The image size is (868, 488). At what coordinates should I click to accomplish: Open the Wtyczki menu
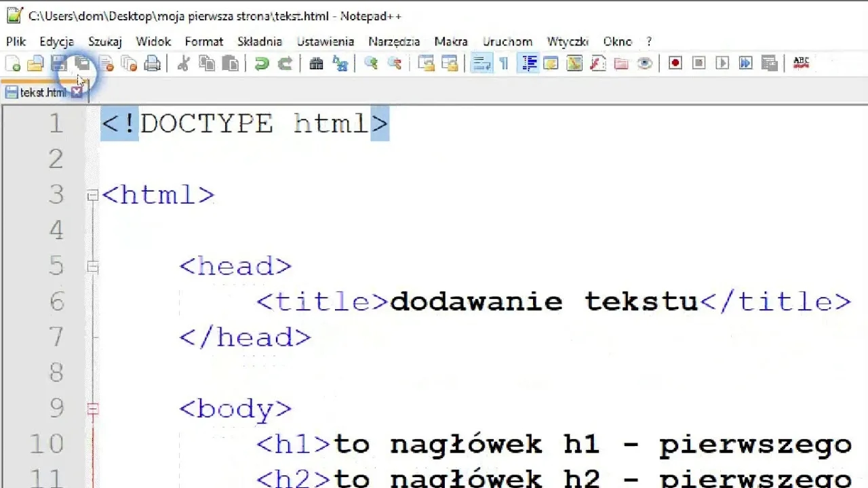pos(568,41)
